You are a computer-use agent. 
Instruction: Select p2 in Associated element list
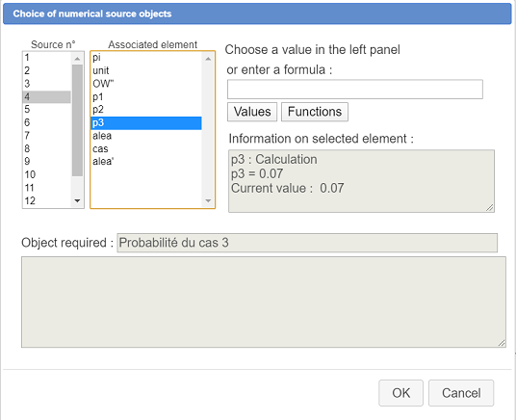(146, 110)
